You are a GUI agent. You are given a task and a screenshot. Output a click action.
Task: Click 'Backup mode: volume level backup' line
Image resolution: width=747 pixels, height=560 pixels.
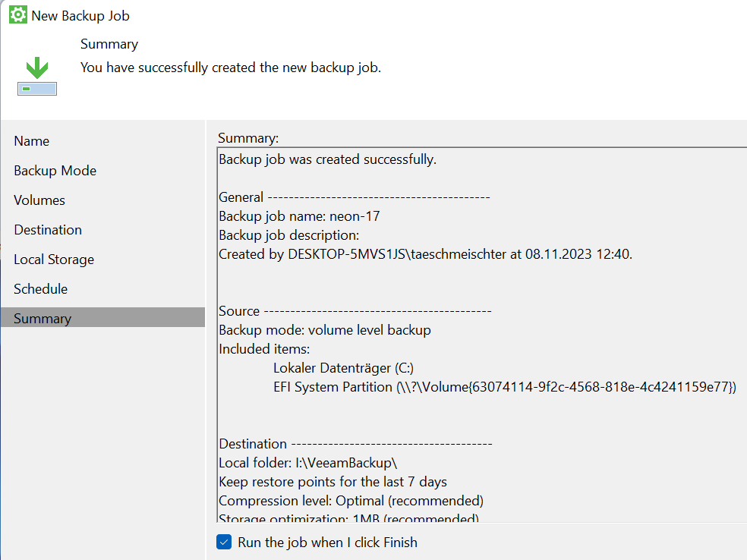(324, 330)
